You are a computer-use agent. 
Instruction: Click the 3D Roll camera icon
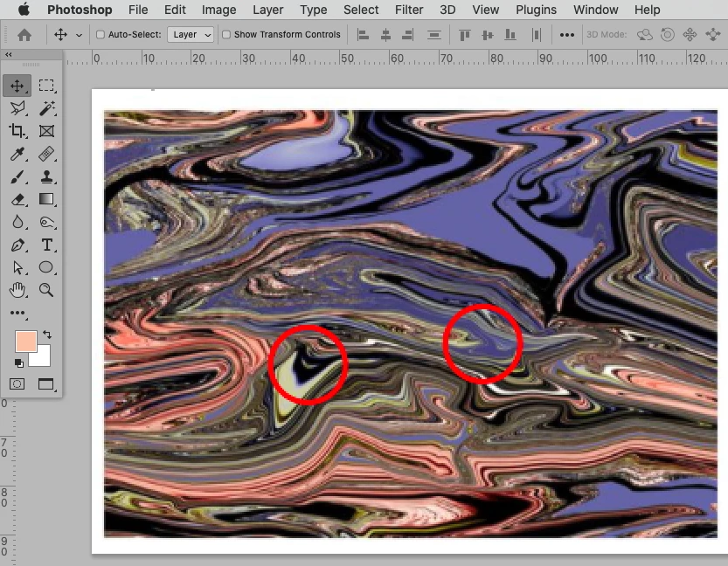pos(667,35)
